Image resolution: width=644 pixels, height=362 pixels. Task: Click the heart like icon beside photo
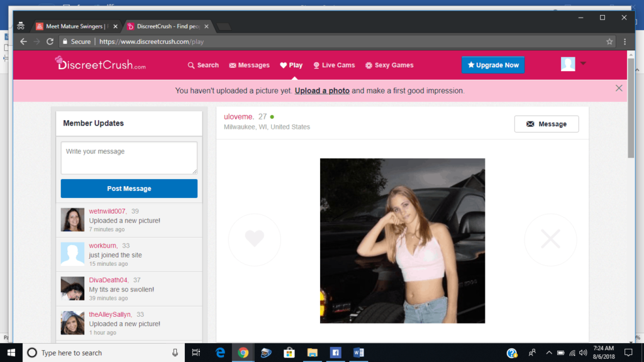pos(254,239)
